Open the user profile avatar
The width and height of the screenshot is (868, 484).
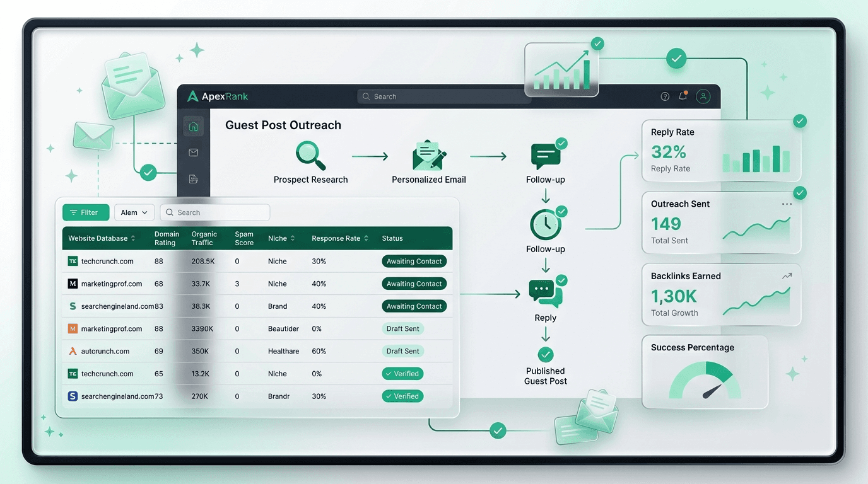tap(703, 96)
